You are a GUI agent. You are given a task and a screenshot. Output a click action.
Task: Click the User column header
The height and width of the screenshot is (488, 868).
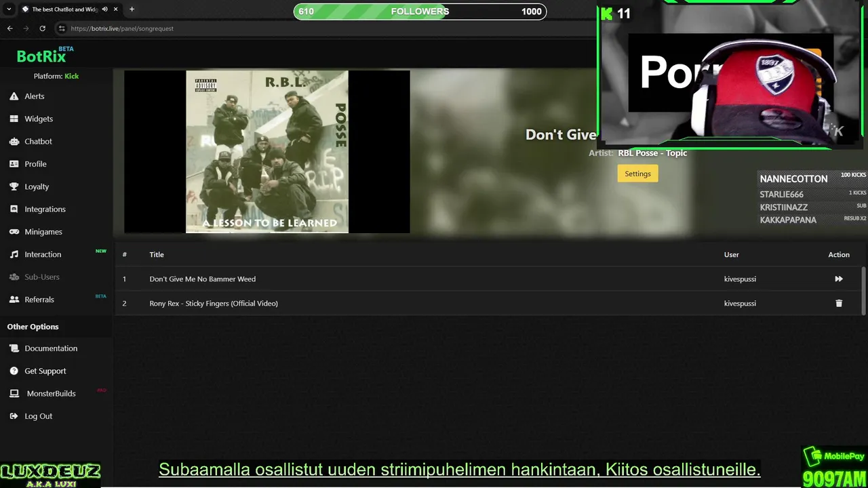click(731, 254)
